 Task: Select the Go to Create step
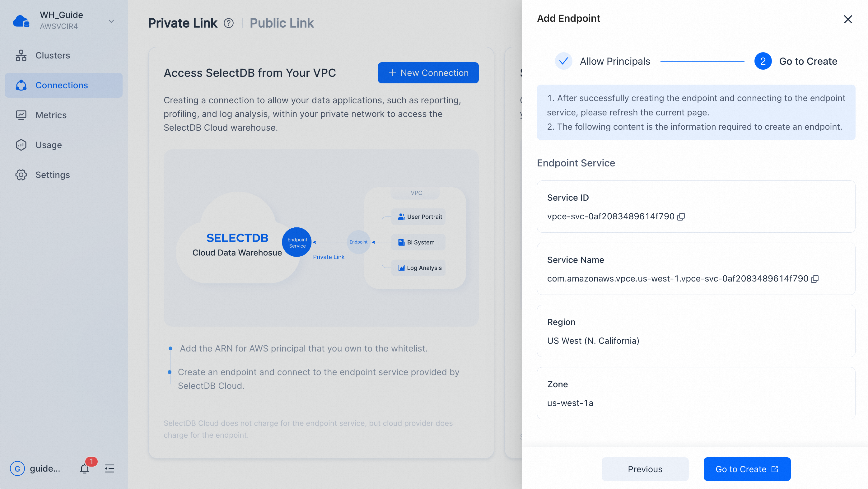796,61
